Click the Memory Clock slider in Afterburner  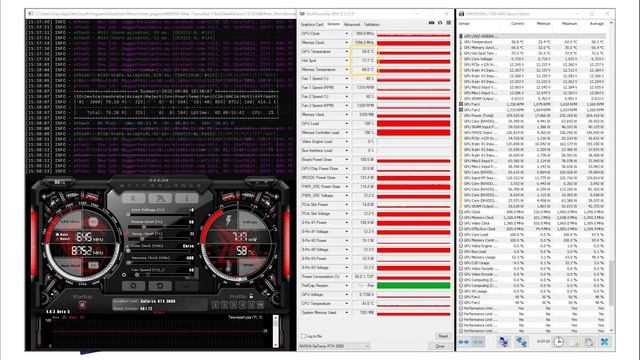(x=159, y=262)
